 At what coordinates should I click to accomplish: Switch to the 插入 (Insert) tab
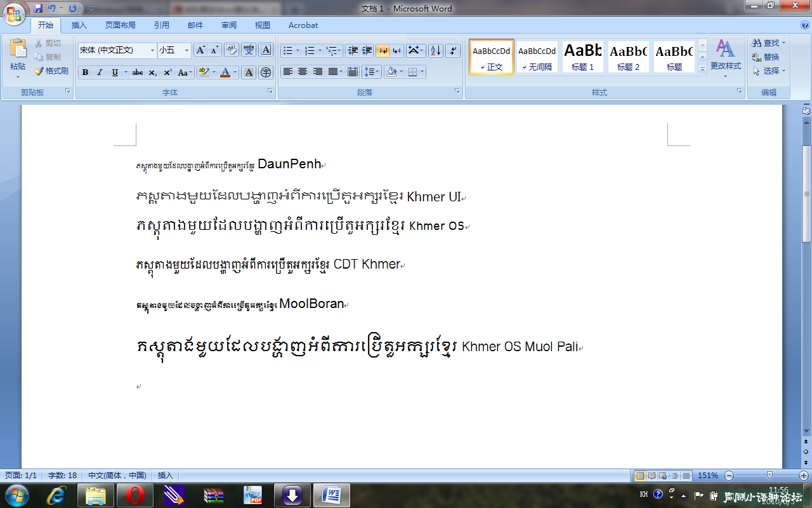79,25
